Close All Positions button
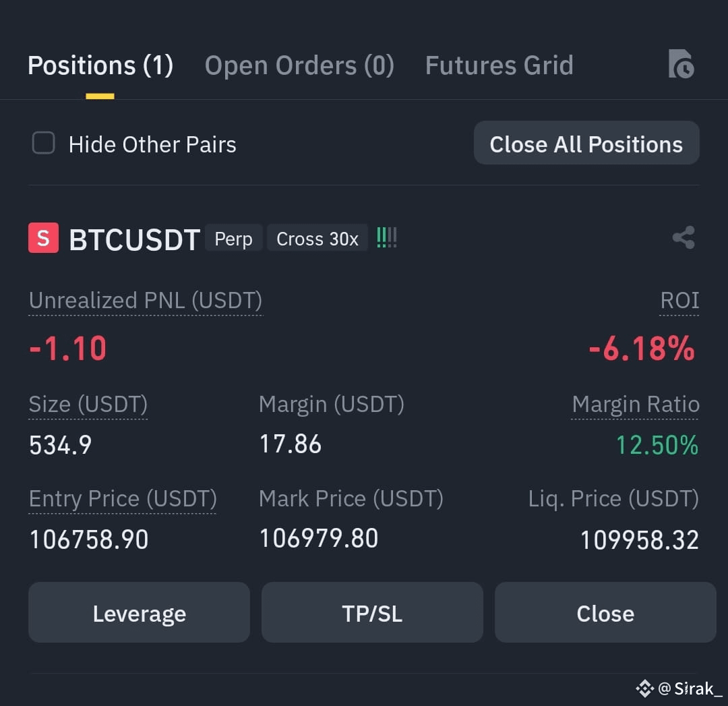The height and width of the screenshot is (706, 728). (x=586, y=143)
